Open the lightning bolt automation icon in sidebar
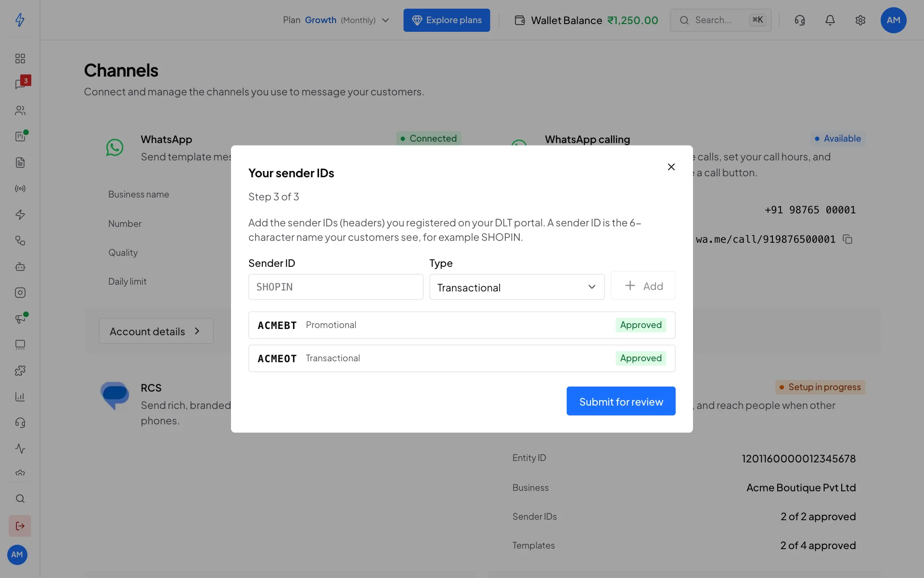 click(x=20, y=214)
